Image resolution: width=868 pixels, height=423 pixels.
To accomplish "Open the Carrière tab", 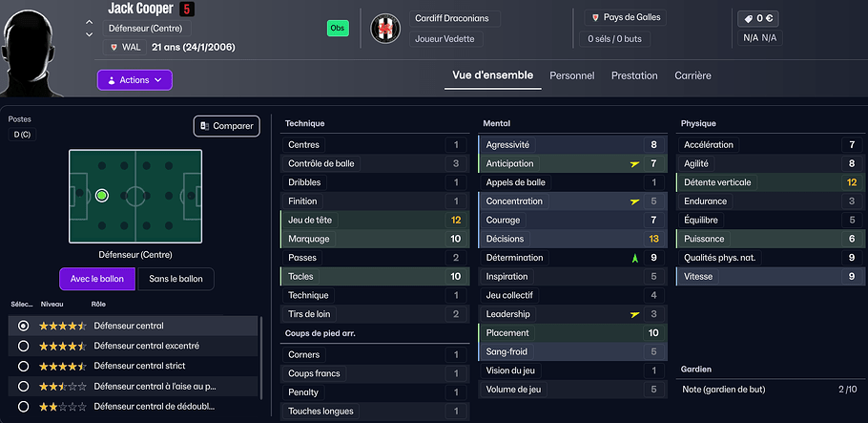I will click(x=692, y=75).
